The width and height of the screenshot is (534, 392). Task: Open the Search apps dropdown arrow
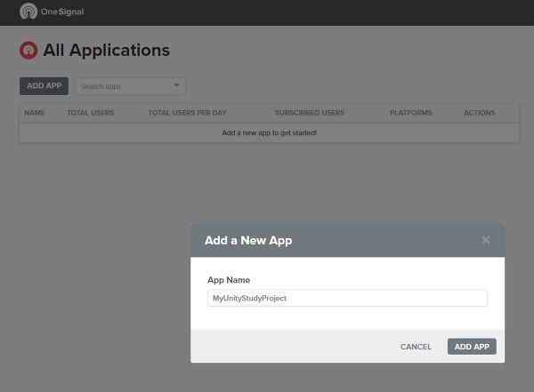176,85
